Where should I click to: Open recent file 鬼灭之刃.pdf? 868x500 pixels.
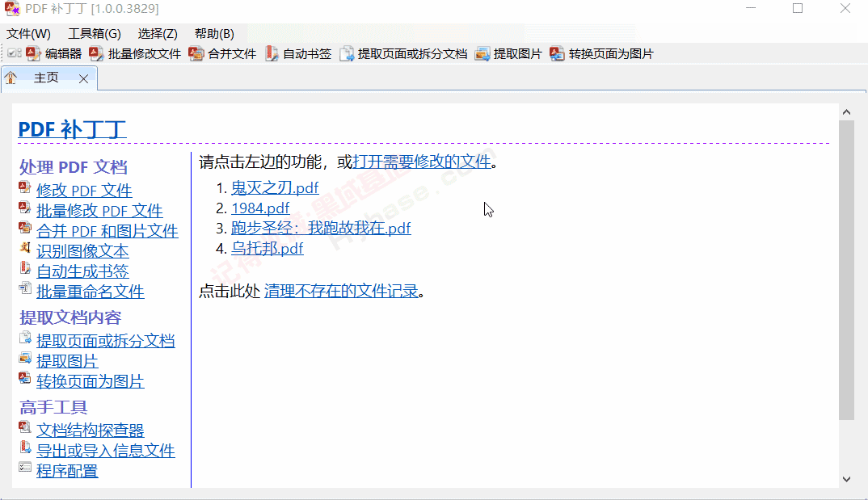[275, 187]
